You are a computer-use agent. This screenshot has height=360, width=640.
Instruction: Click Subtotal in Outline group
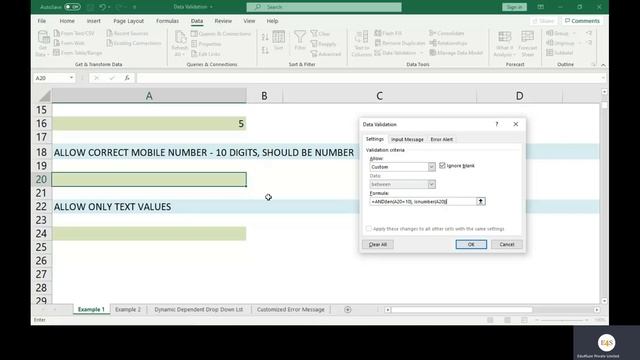(x=560, y=53)
